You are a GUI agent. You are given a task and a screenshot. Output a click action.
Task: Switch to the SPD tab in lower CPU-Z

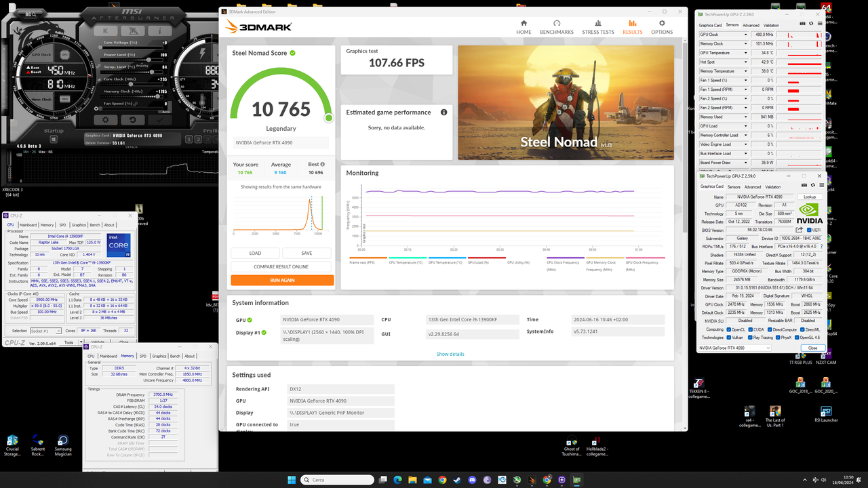(142, 356)
